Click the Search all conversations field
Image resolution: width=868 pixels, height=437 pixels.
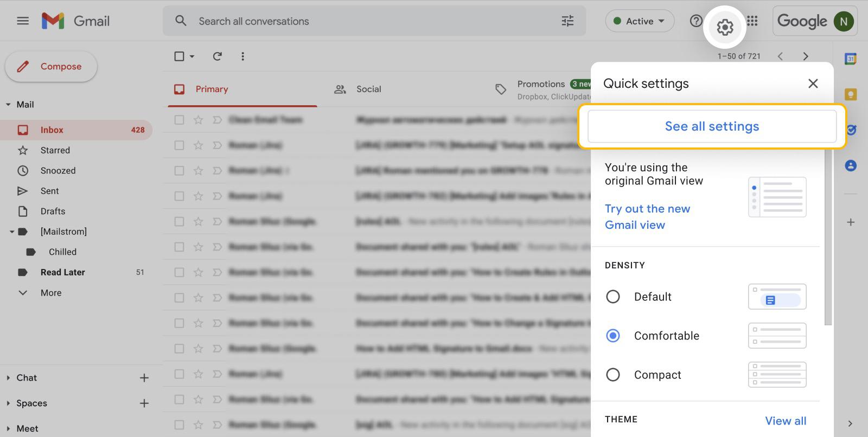pos(369,21)
